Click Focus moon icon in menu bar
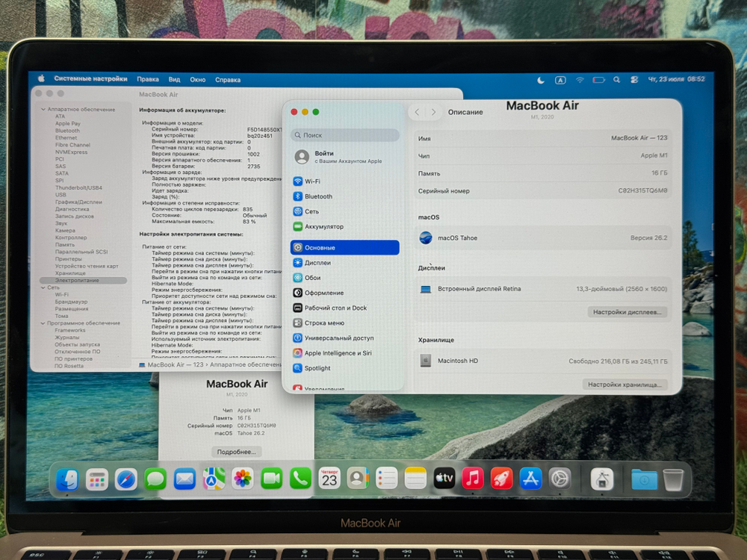747x560 pixels. 541,80
